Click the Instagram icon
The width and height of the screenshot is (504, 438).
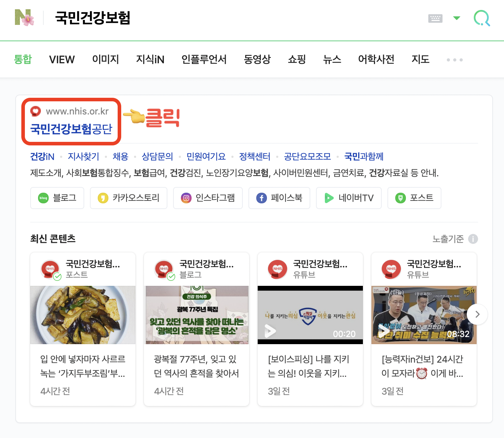[x=186, y=198]
